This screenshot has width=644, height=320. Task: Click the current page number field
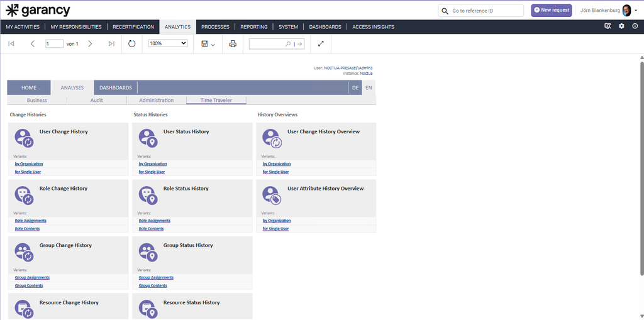tap(54, 43)
